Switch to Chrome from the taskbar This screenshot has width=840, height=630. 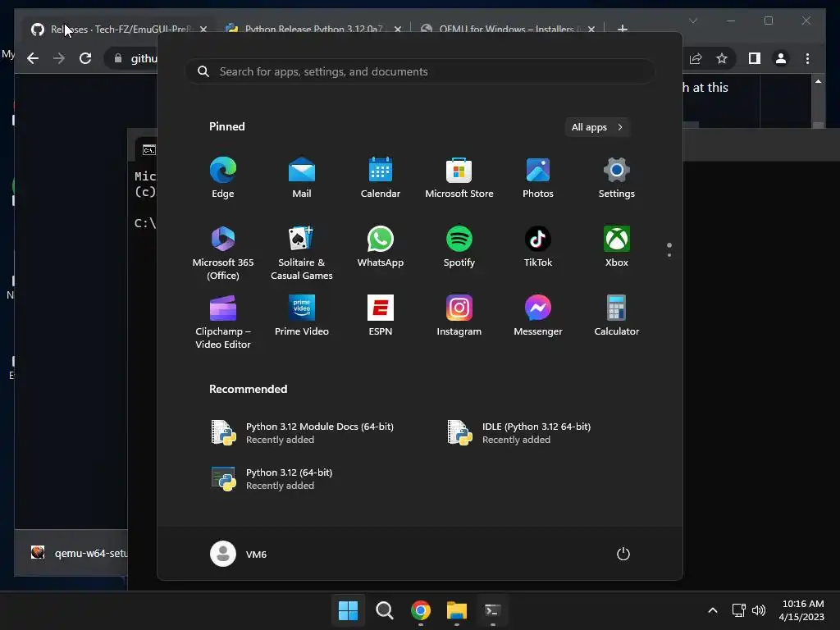pyautogui.click(x=421, y=610)
